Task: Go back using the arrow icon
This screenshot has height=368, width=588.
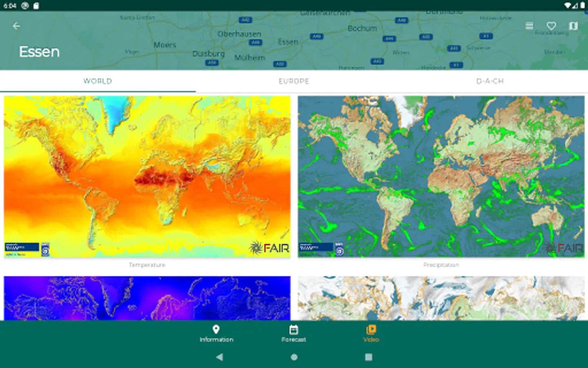Action: [x=16, y=26]
